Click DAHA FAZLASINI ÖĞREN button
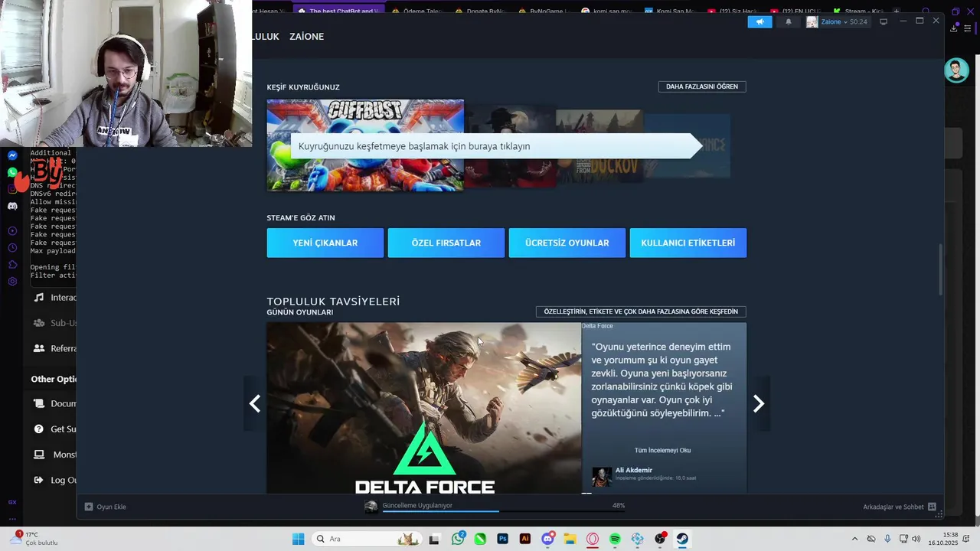This screenshot has height=551, width=980. click(x=702, y=86)
